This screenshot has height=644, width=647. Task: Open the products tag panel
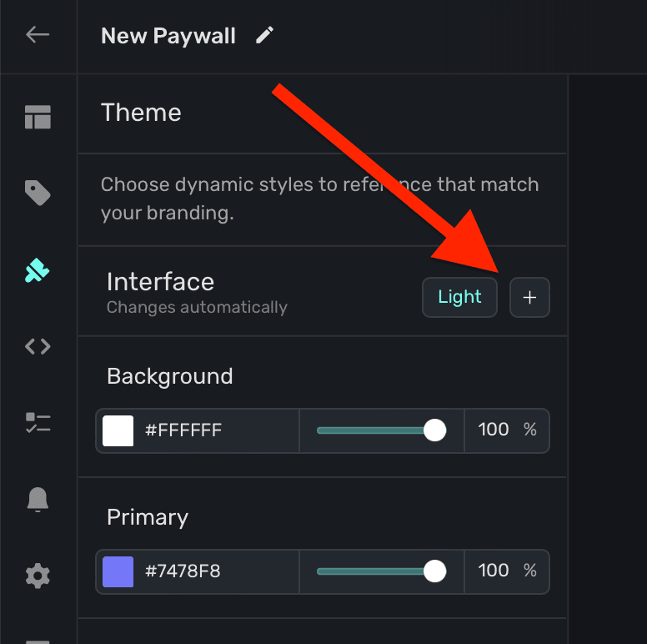tap(38, 194)
